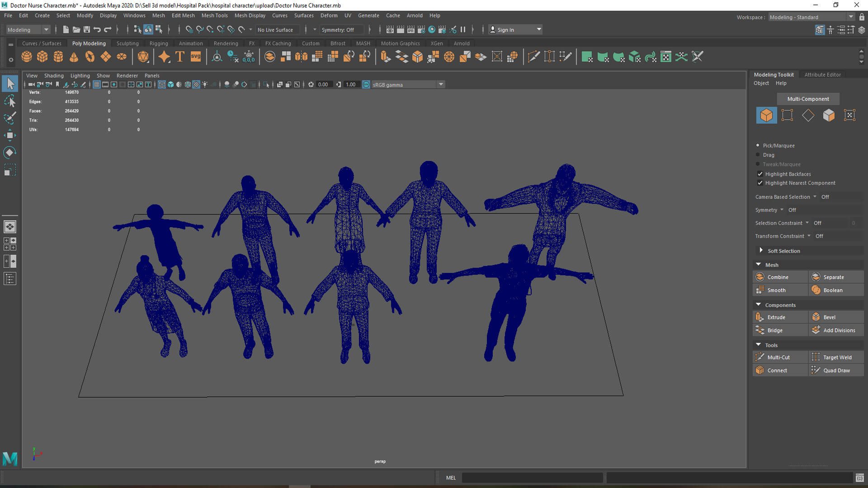Select Pick/Marquee radio option
868x488 pixels.
coord(758,145)
